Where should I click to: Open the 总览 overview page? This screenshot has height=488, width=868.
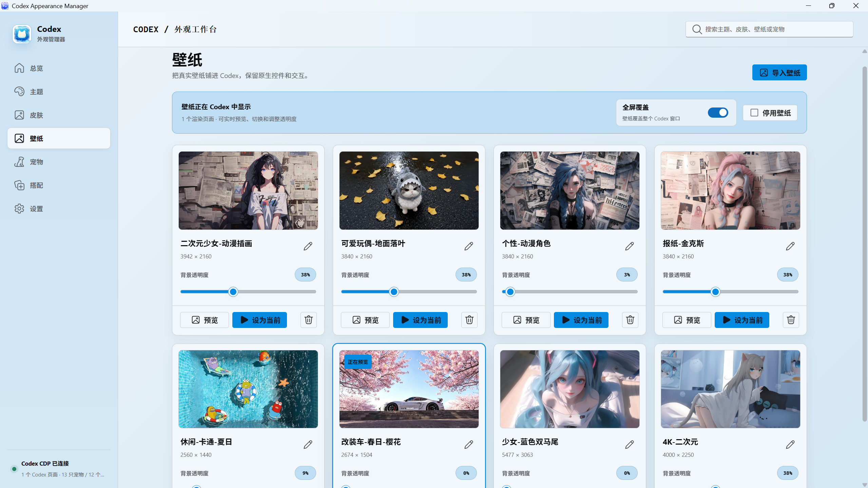[x=59, y=68]
